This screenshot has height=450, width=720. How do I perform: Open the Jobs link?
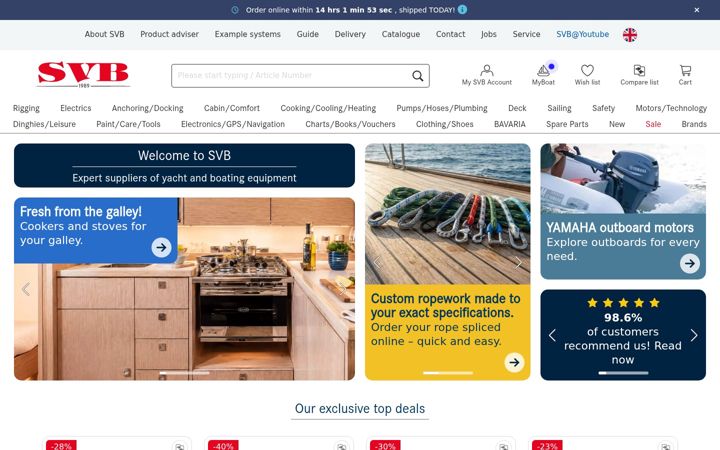tap(489, 34)
